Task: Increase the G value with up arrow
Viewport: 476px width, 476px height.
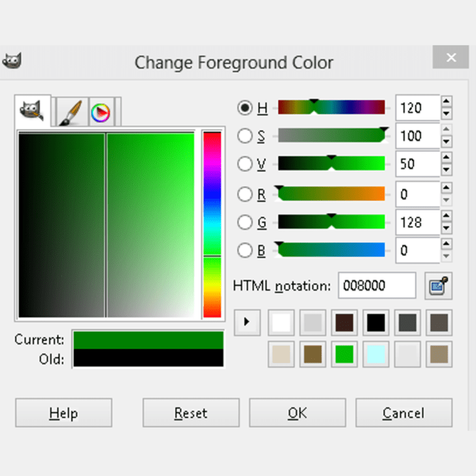Action: (x=446, y=217)
